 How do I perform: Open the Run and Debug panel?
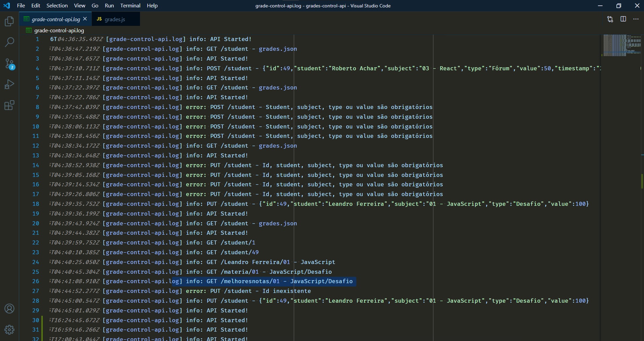[9, 84]
